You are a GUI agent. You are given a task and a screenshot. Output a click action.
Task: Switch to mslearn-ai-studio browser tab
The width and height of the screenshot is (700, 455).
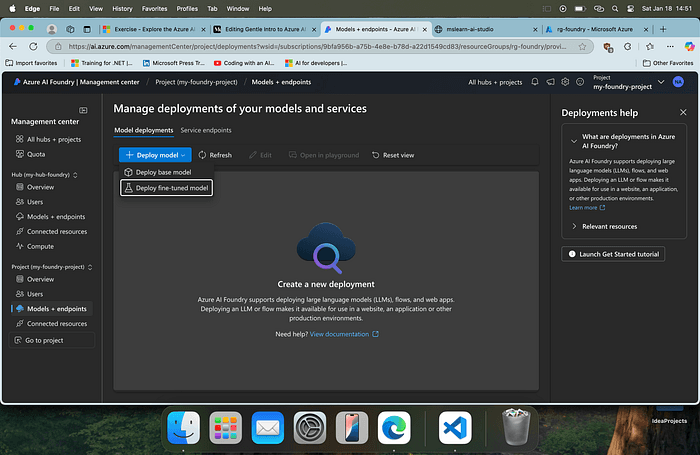click(486, 29)
